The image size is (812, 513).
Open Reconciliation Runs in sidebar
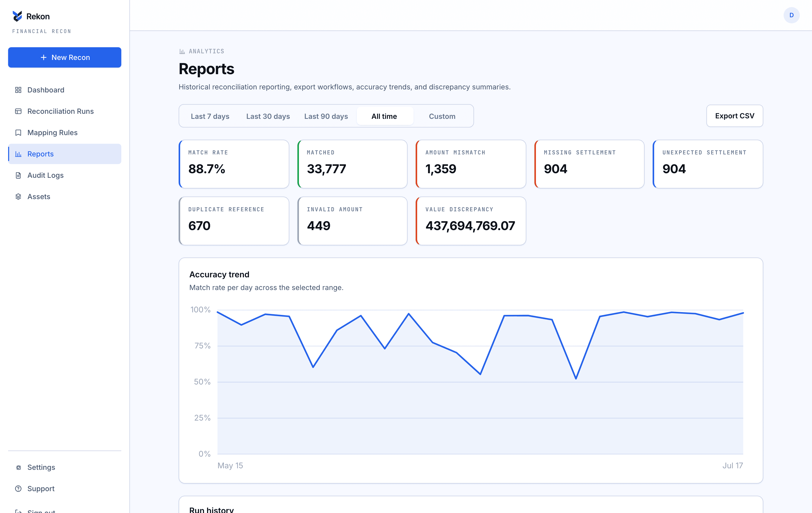pos(65,111)
